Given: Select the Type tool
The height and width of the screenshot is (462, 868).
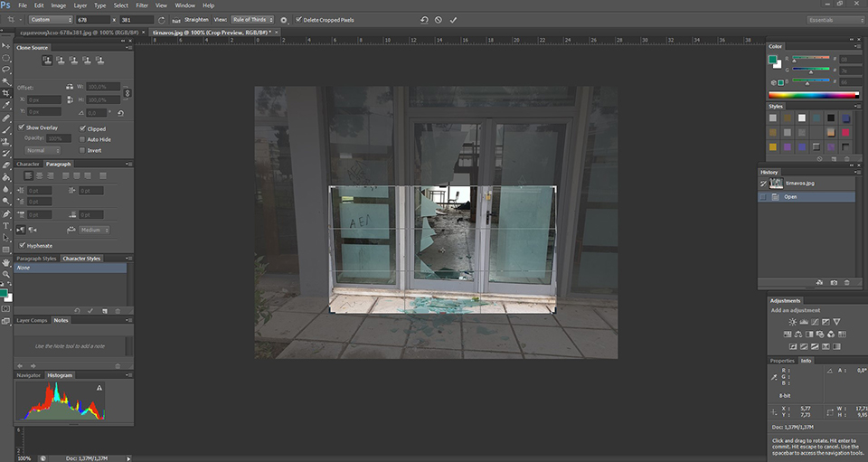Looking at the screenshot, I should [6, 225].
